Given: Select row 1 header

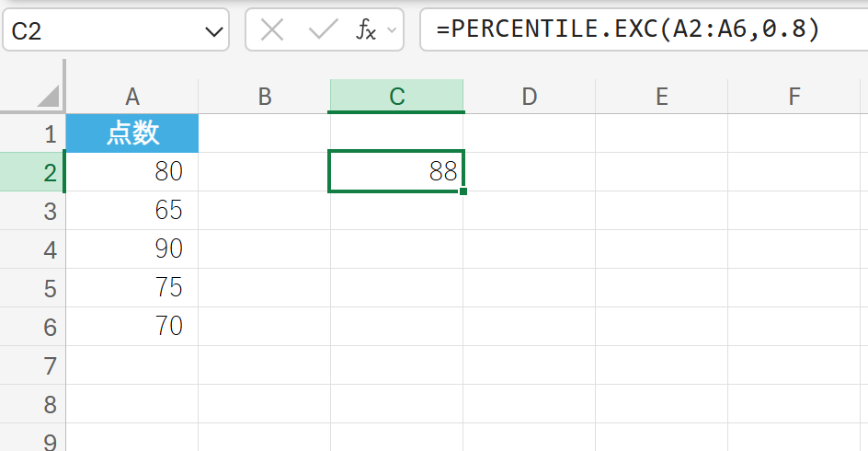Looking at the screenshot, I should tap(50, 134).
